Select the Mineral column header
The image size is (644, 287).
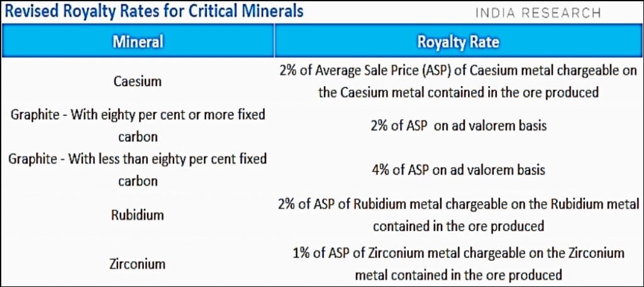138,42
